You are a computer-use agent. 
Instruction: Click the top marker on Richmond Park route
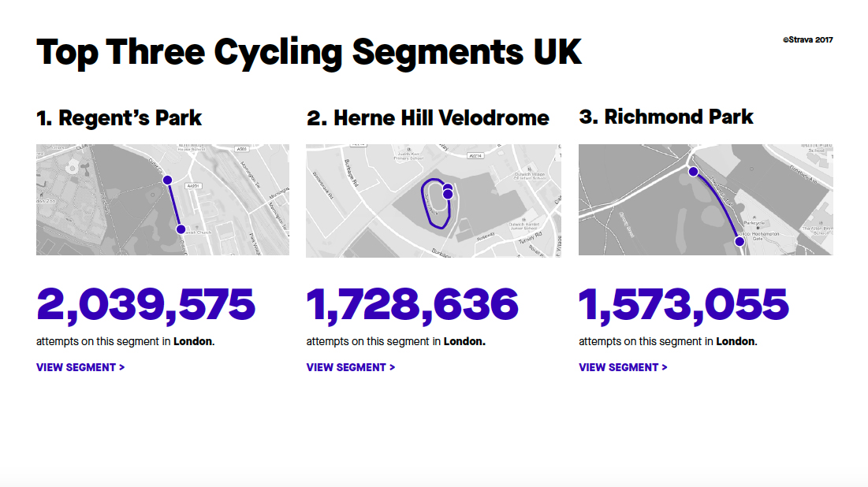693,172
